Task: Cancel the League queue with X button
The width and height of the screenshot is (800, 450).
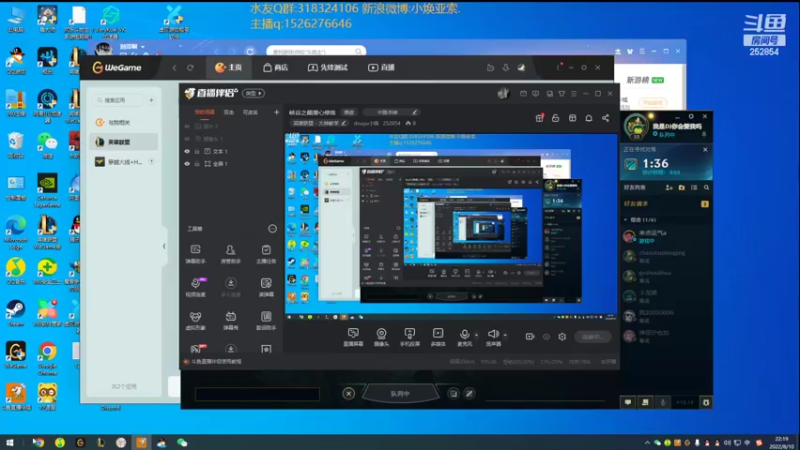Action: click(348, 393)
